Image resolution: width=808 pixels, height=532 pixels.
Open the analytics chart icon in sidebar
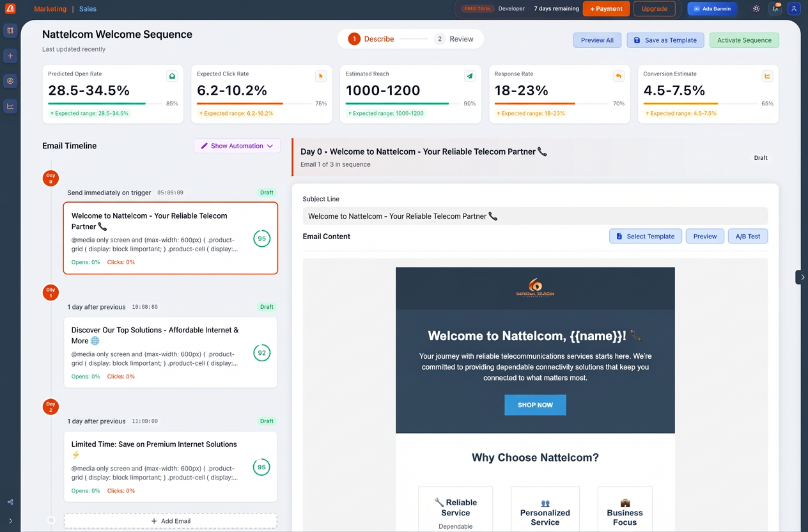point(10,107)
